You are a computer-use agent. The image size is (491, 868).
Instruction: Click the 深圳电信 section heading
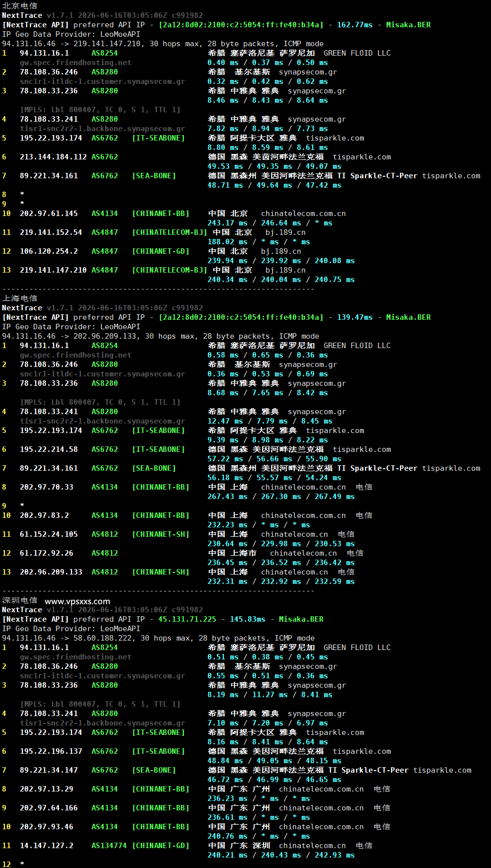20,600
